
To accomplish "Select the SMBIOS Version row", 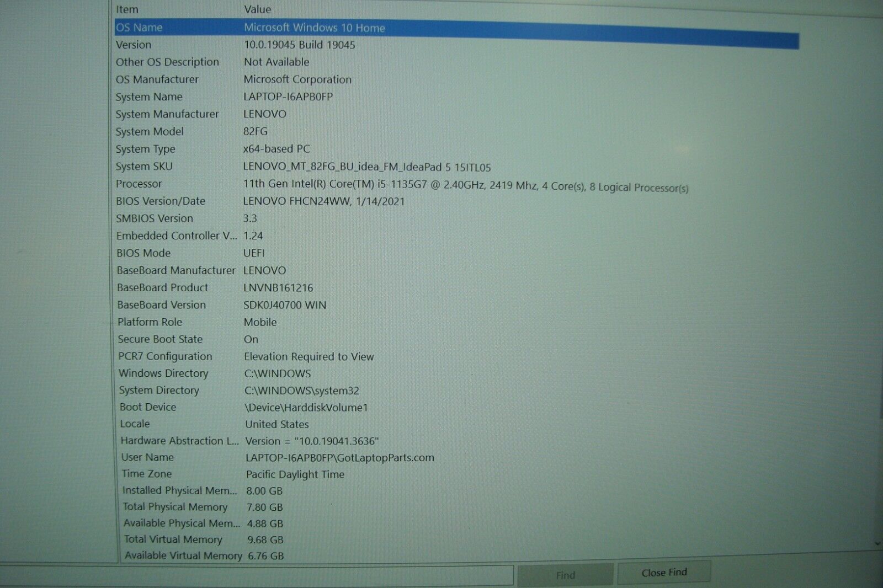I will pos(155,218).
